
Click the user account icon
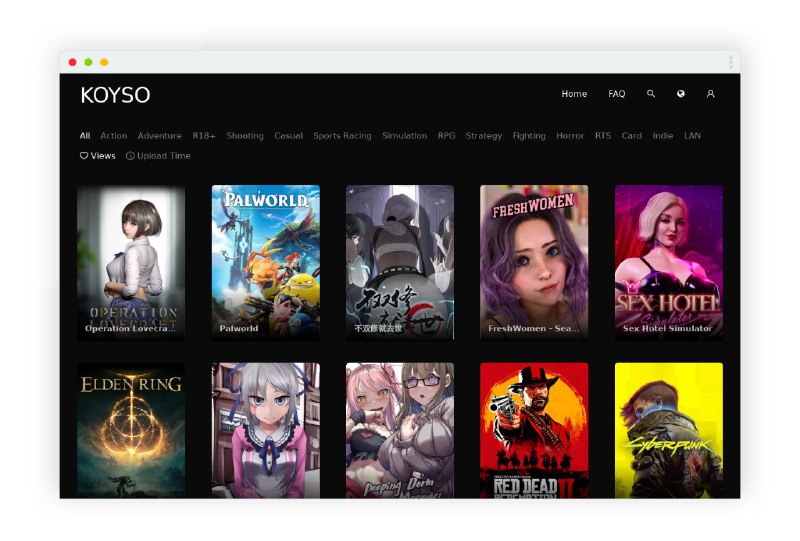point(711,94)
